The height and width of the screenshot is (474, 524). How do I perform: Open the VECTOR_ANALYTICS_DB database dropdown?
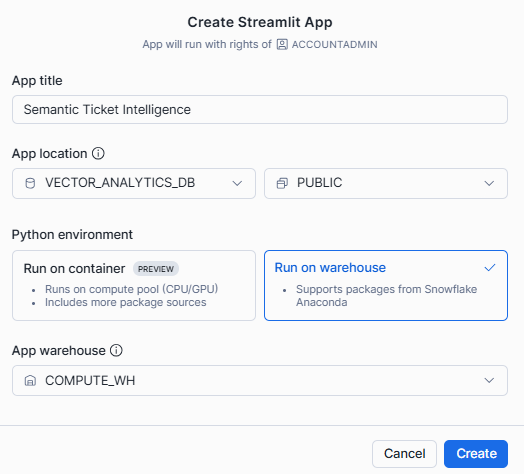click(x=134, y=184)
